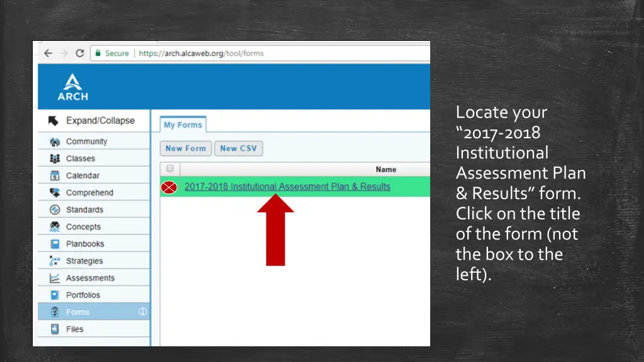The width and height of the screenshot is (644, 362).
Task: Click the green Secure padlock icon
Action: click(x=97, y=53)
